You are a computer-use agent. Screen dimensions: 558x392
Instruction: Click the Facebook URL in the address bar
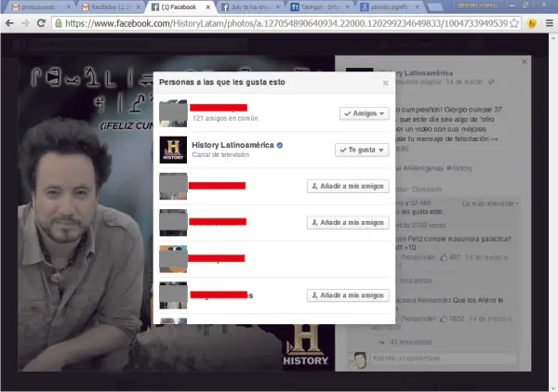pyautogui.click(x=286, y=23)
